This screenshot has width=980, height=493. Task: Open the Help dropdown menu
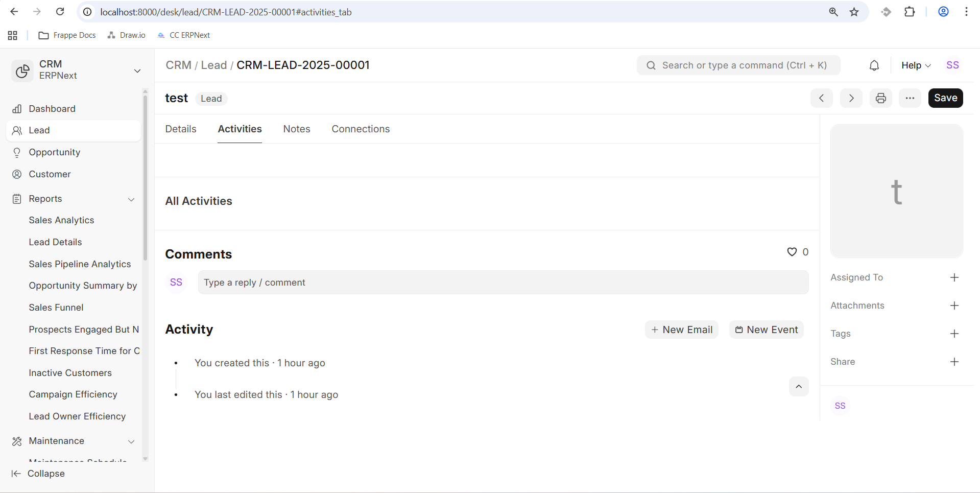coord(916,65)
